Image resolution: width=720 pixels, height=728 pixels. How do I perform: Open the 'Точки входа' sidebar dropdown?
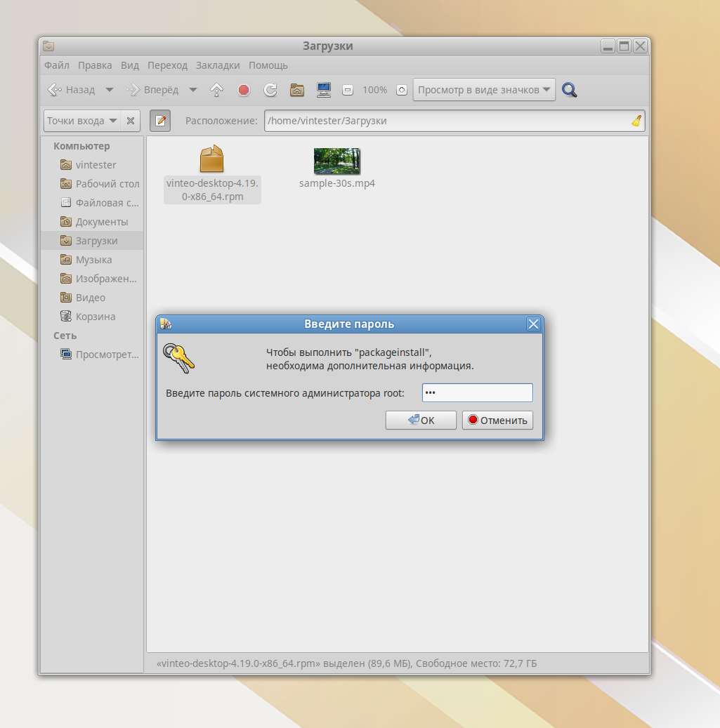[x=81, y=121]
